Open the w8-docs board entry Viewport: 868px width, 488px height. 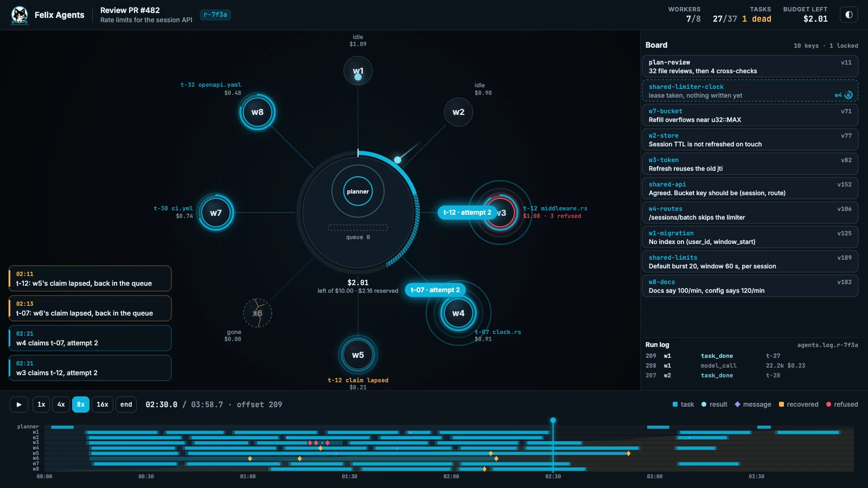[x=750, y=286]
